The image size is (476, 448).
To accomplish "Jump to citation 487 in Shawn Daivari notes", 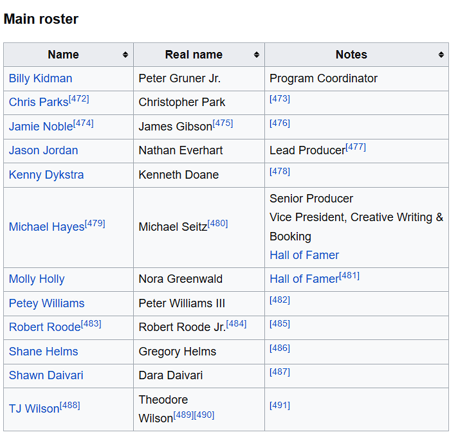I will [280, 372].
